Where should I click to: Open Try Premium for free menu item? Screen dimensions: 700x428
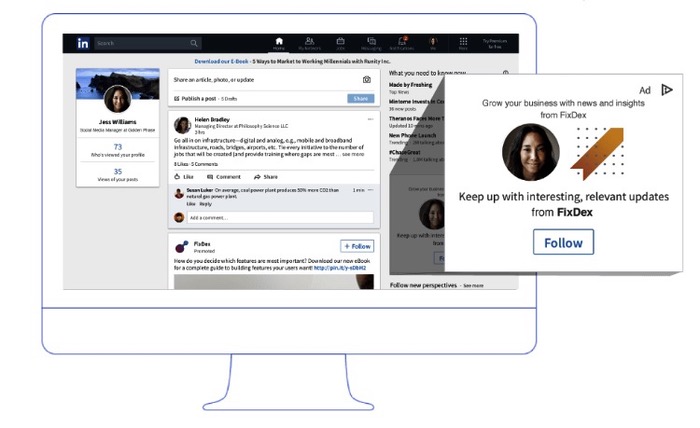pos(495,43)
